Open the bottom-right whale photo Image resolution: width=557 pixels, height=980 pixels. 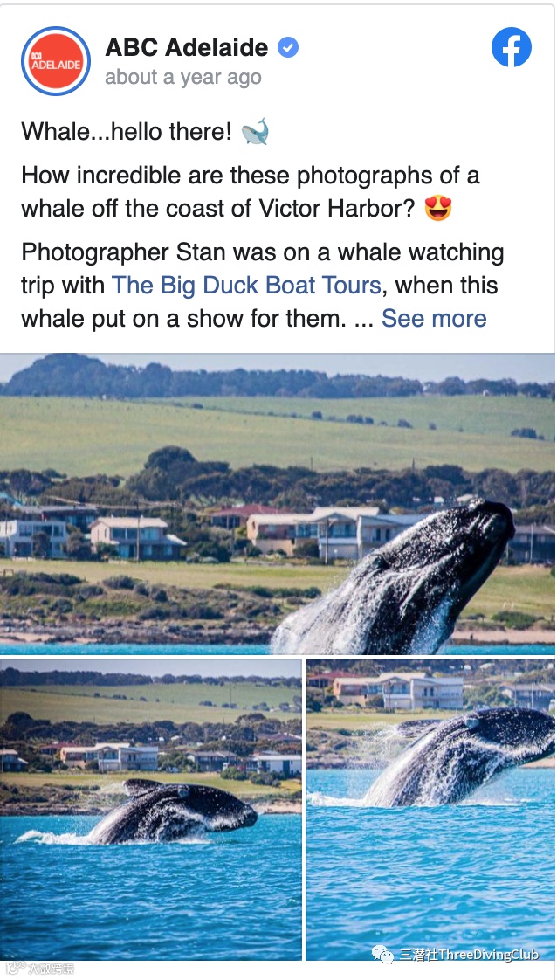[430, 810]
